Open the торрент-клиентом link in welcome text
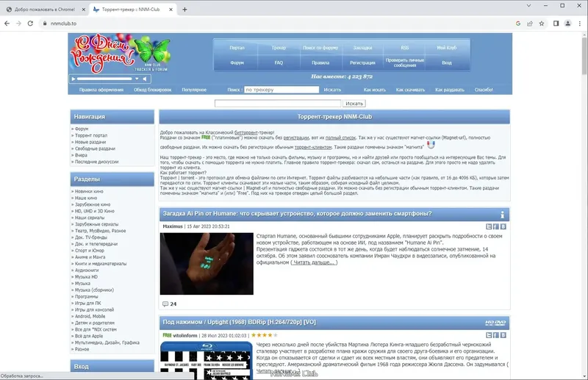Screen dimensions: 588x380 313,147
